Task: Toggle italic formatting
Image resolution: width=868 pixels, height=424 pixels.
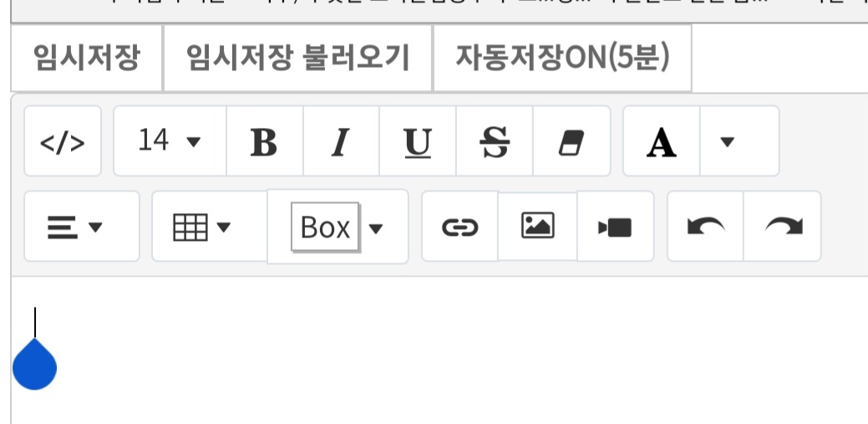Action: point(341,140)
